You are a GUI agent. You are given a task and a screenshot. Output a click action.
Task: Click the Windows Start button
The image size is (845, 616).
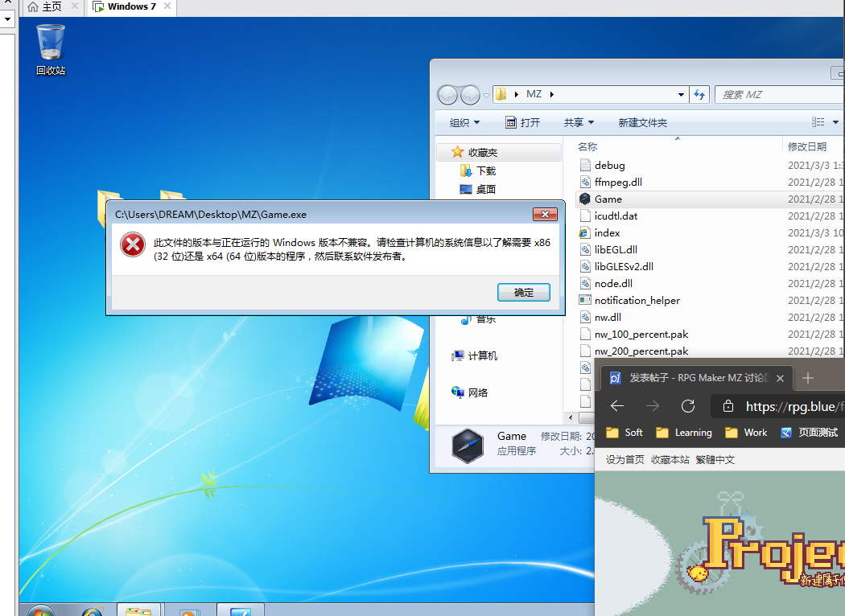[40, 610]
